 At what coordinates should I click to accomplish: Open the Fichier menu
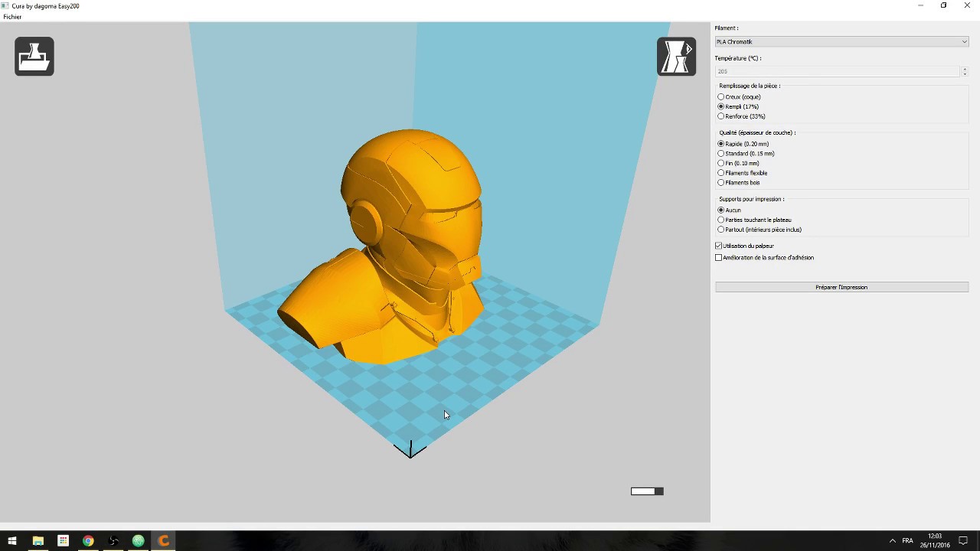click(x=12, y=17)
